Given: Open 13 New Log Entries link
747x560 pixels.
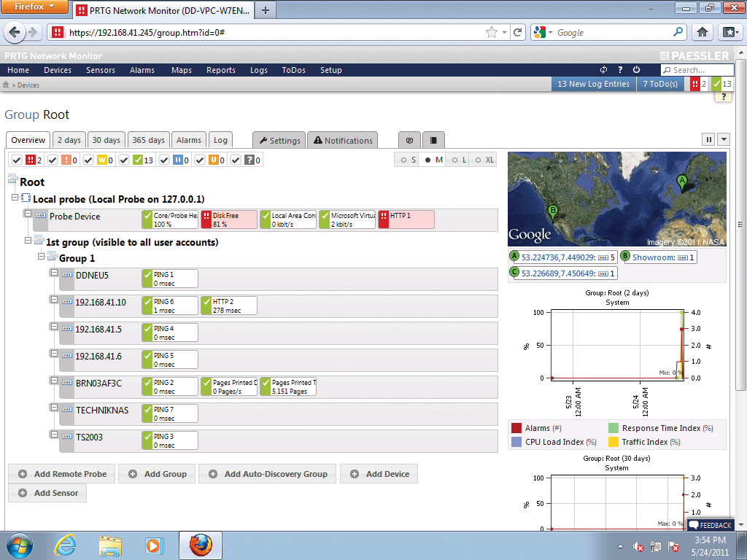Looking at the screenshot, I should pos(594,84).
